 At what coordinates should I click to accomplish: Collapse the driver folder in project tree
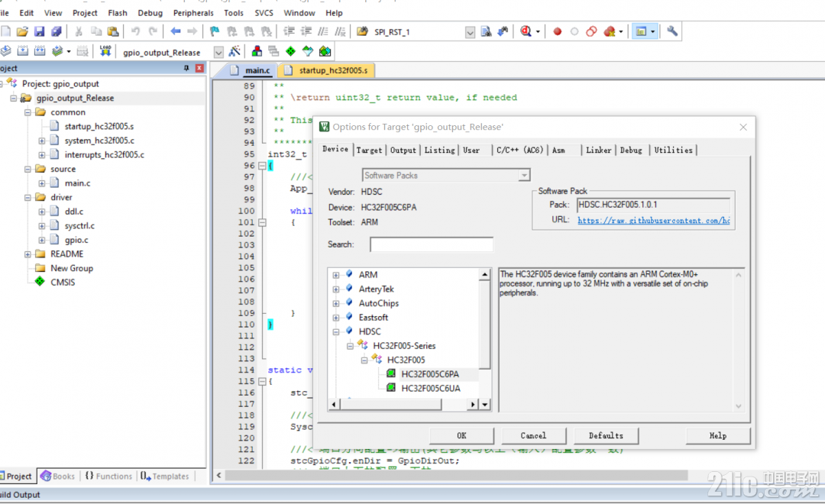point(28,198)
